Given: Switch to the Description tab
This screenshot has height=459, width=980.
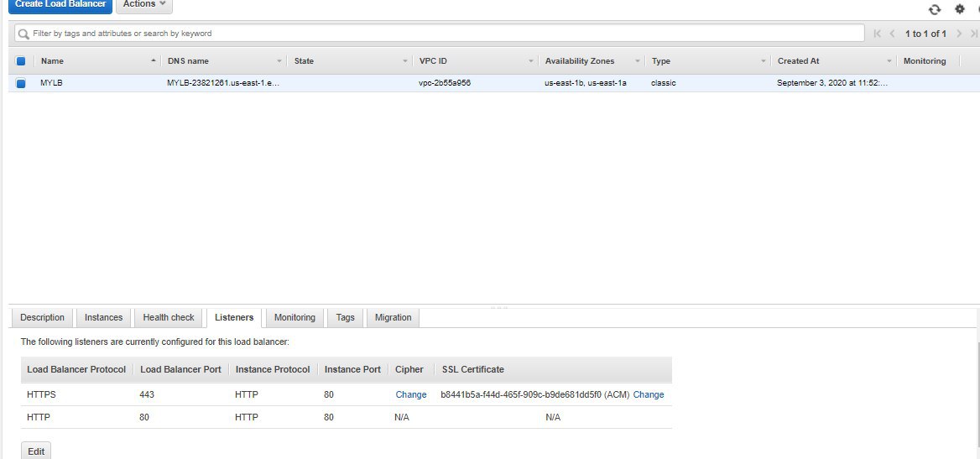Looking at the screenshot, I should (42, 318).
